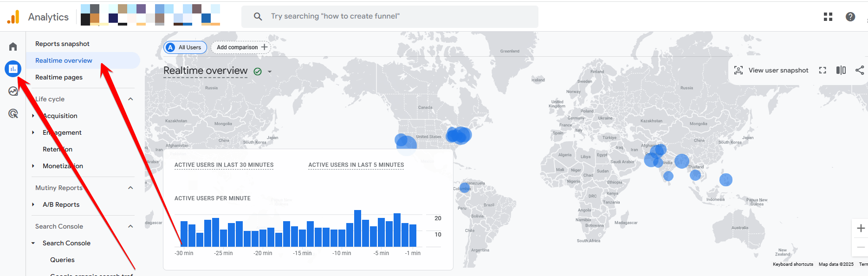This screenshot has width=868, height=276.
Task: Click the green data status check icon
Action: tap(258, 72)
